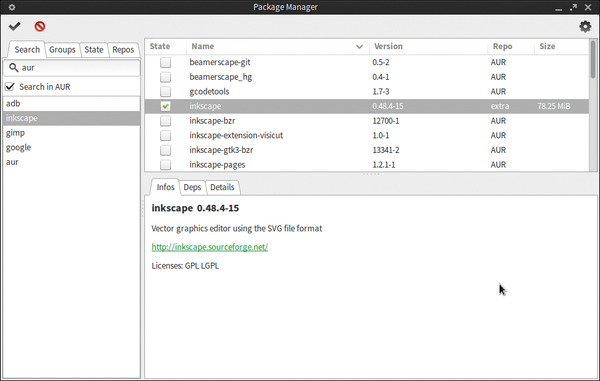Screen dimensions: 600x381
Task: Check the inkscape-pages package box
Action: pyautogui.click(x=165, y=164)
